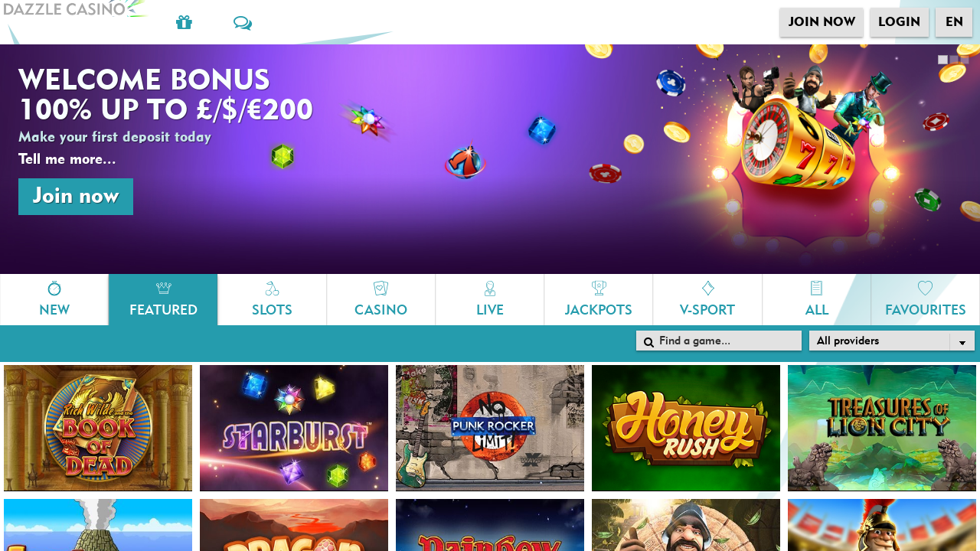980x551 pixels.
Task: Click the Dazzle Casino logo
Action: pos(73,9)
